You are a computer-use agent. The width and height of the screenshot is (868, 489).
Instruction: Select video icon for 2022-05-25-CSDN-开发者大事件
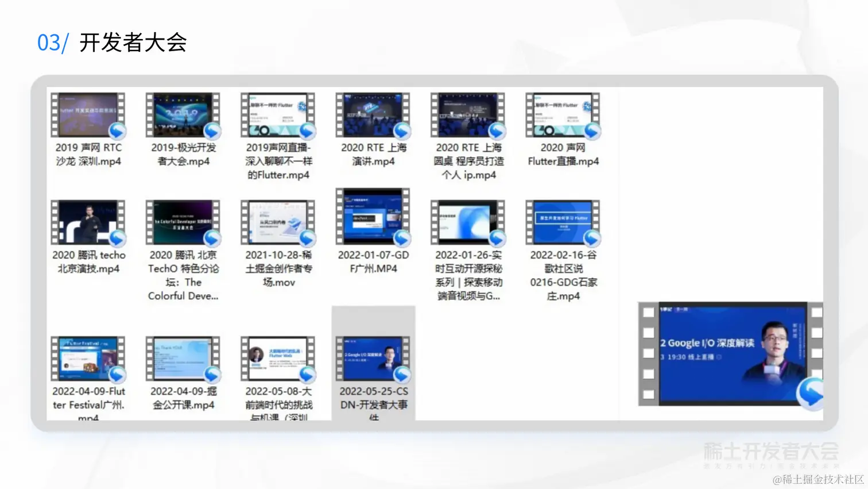point(373,359)
